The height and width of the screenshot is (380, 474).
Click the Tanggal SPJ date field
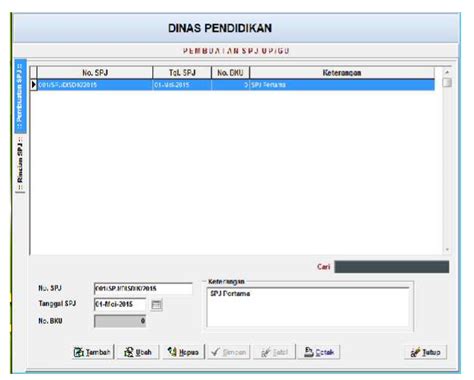[x=120, y=304]
